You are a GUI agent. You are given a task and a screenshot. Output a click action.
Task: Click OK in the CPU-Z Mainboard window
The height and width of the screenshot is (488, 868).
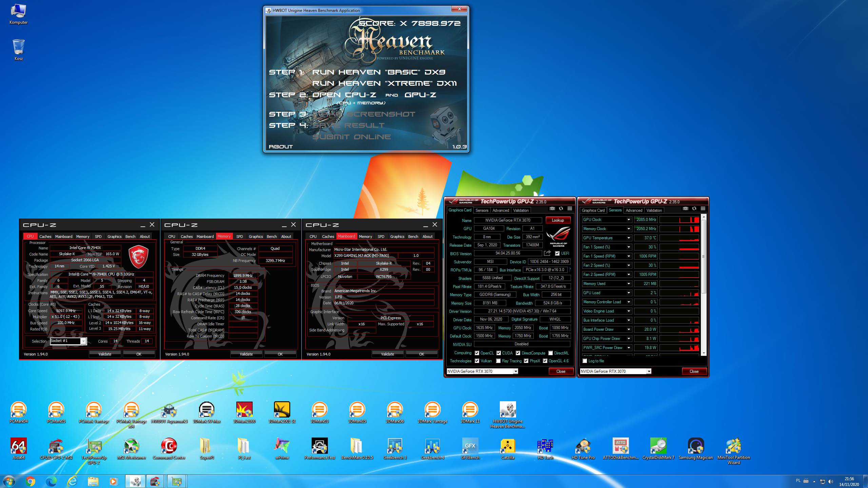[421, 354]
